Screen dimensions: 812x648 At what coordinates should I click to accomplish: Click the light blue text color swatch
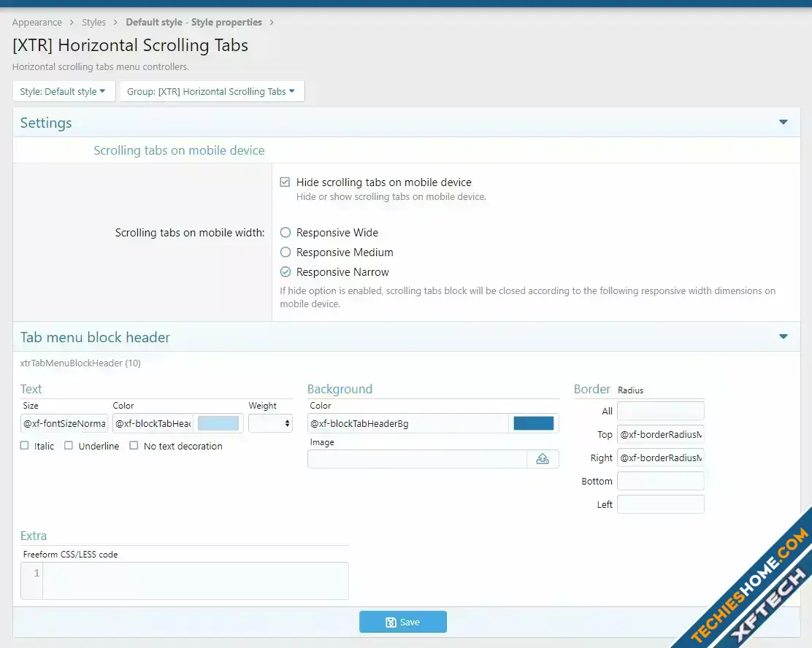tap(218, 423)
